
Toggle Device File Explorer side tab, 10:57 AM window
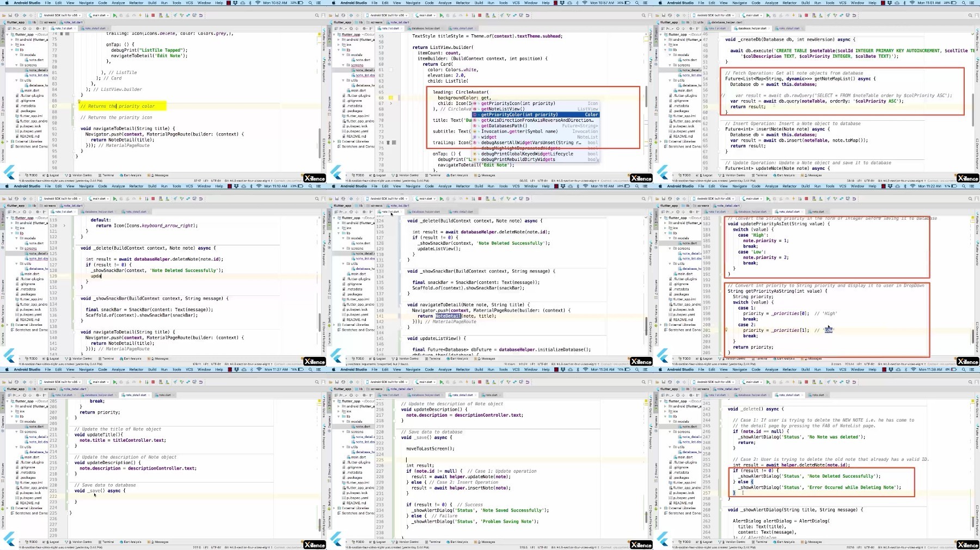coord(651,153)
